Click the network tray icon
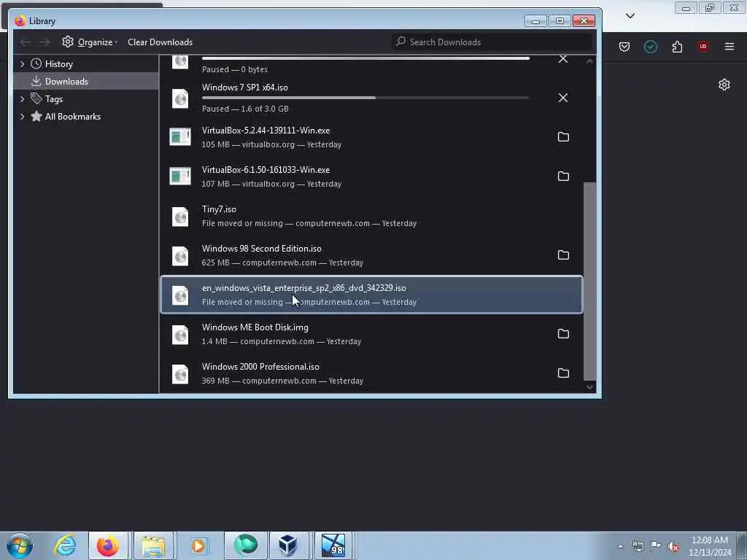The height and width of the screenshot is (560, 747). pos(638,547)
